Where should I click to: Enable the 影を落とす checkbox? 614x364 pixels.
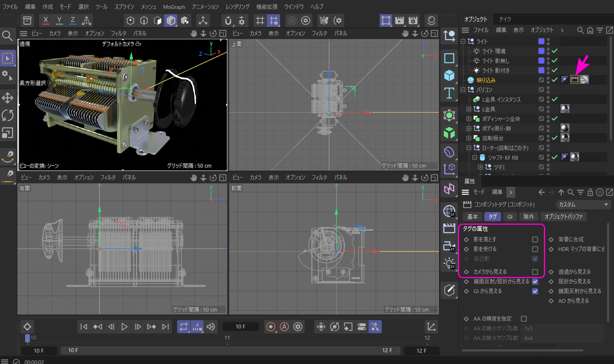pyautogui.click(x=535, y=239)
